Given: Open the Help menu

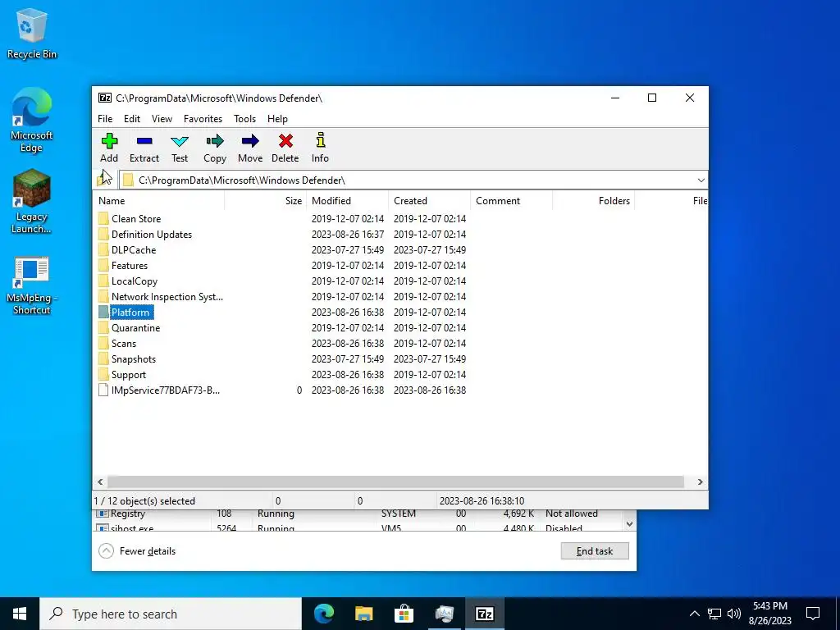Looking at the screenshot, I should click(277, 119).
